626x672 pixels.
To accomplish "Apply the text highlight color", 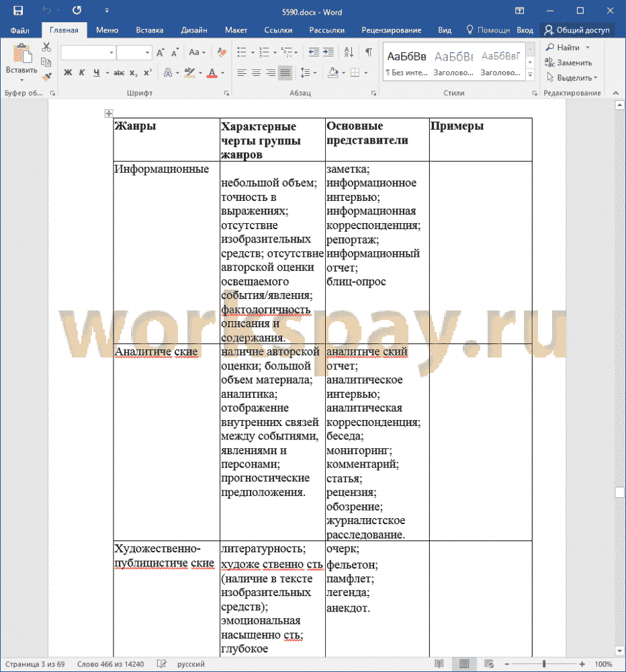I will point(189,73).
